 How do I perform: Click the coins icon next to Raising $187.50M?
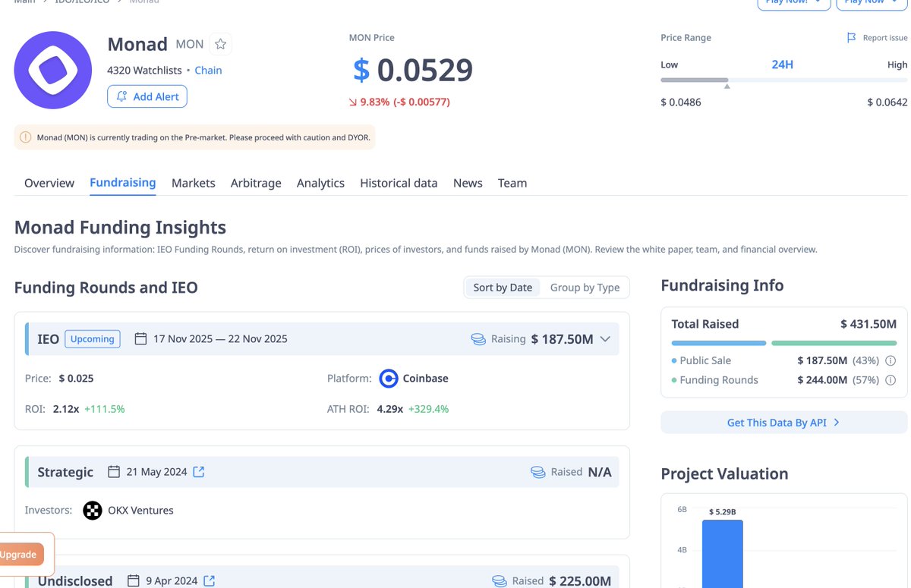click(x=478, y=339)
